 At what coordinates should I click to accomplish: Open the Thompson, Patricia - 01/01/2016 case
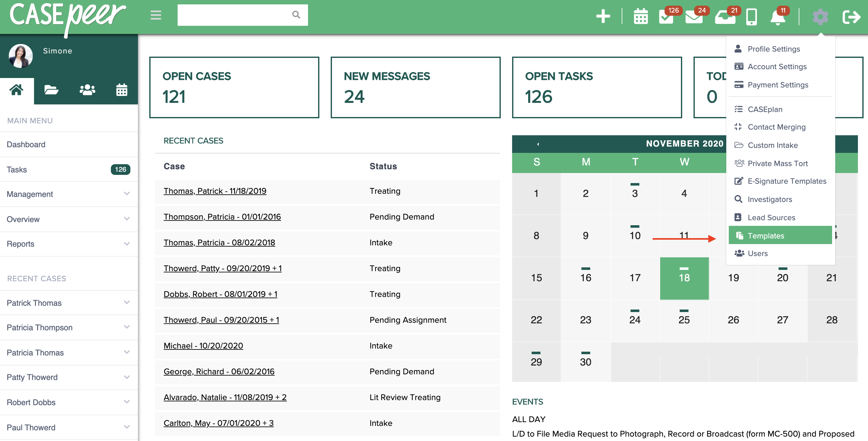[x=222, y=217]
